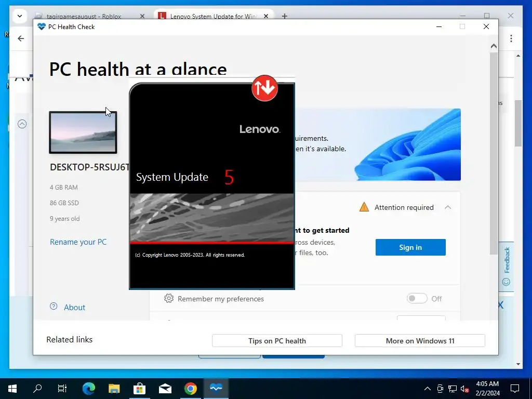Viewport: 532px width, 399px height.
Task: Close the Lenovo System Update browser tab
Action: pos(266,16)
